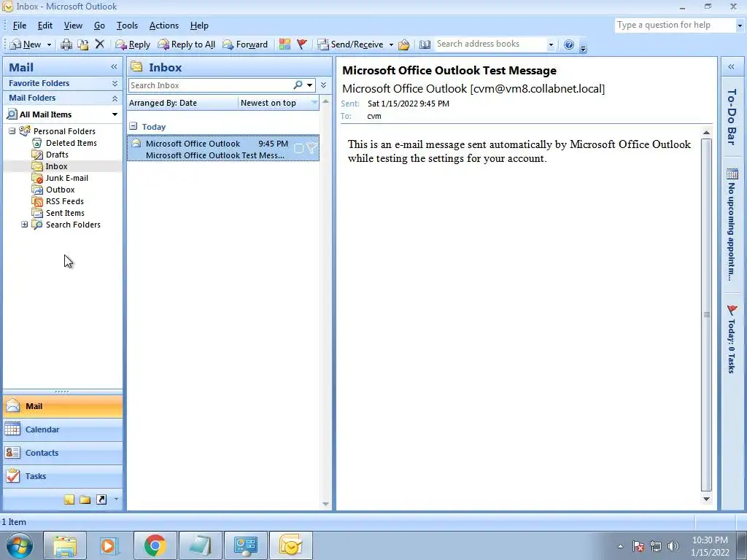Open the View menu
The image size is (747, 560).
point(73,26)
